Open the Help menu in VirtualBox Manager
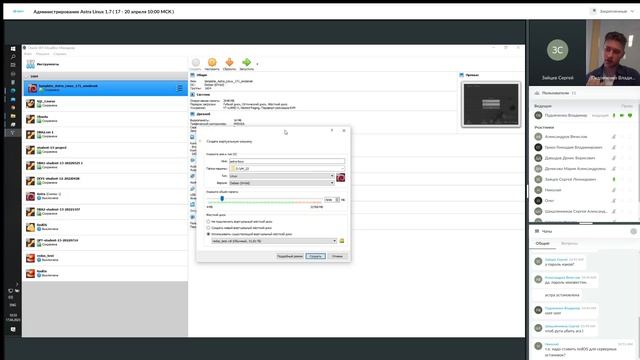The width and height of the screenshot is (640, 360). (x=60, y=54)
